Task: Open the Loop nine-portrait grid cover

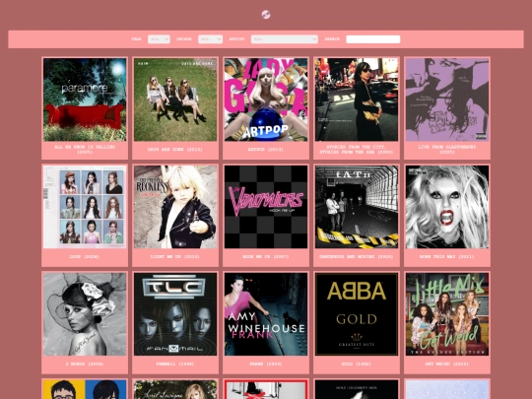Action: tap(85, 207)
